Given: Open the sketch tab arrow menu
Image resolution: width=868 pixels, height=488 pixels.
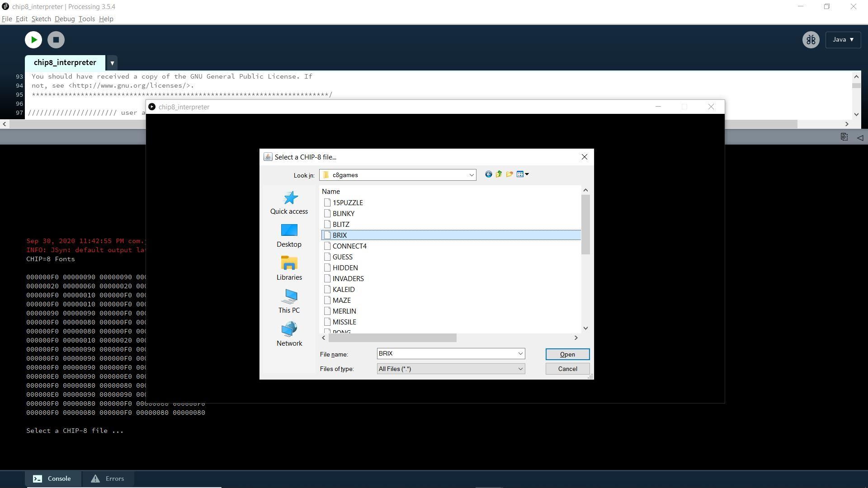Looking at the screenshot, I should click(x=112, y=63).
